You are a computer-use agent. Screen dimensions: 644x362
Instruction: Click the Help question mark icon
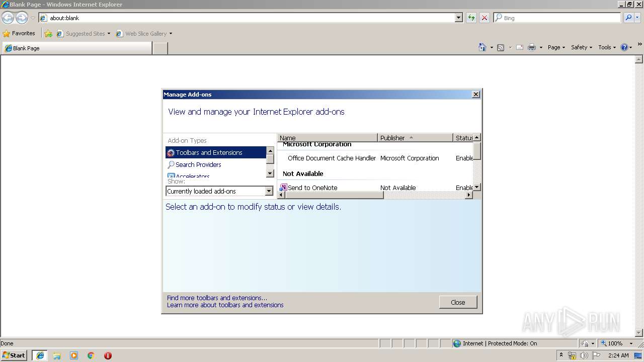point(624,47)
